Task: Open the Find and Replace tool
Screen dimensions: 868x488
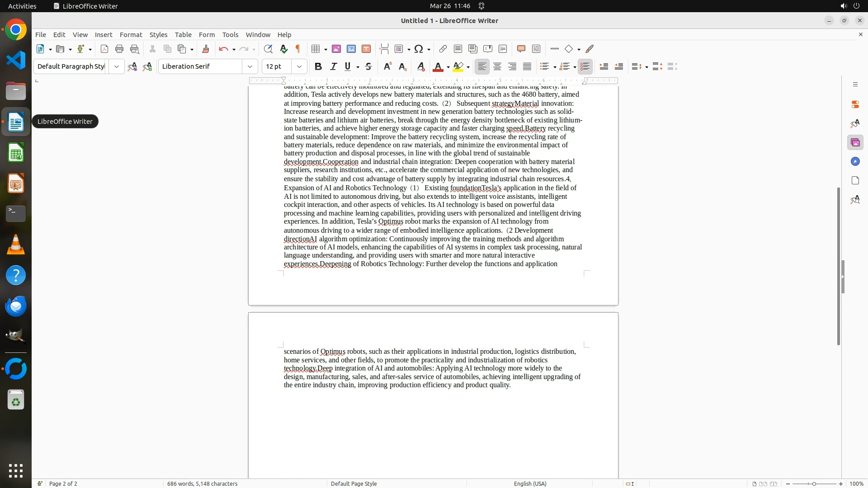Action: 268,49
